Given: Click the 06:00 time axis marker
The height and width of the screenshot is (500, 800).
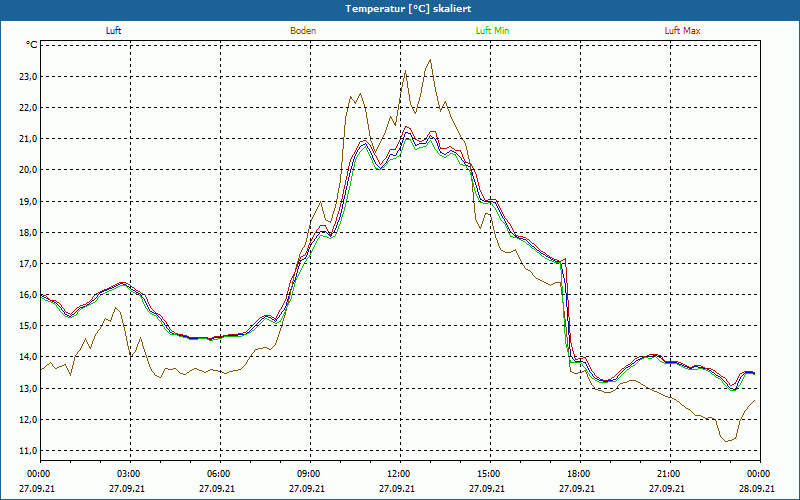Looking at the screenshot, I should click(219, 474).
